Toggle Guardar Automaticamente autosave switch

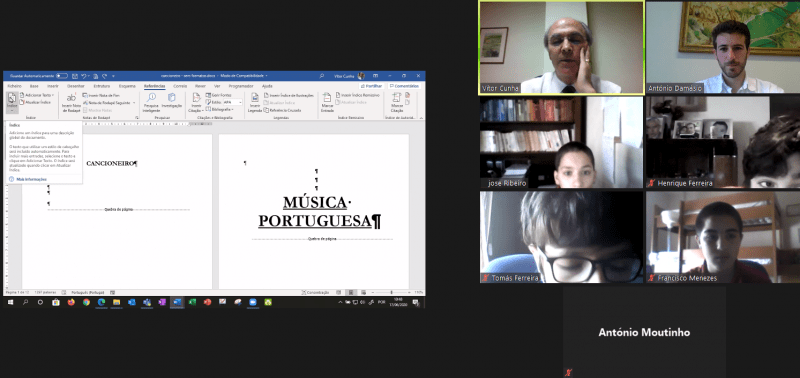62,76
